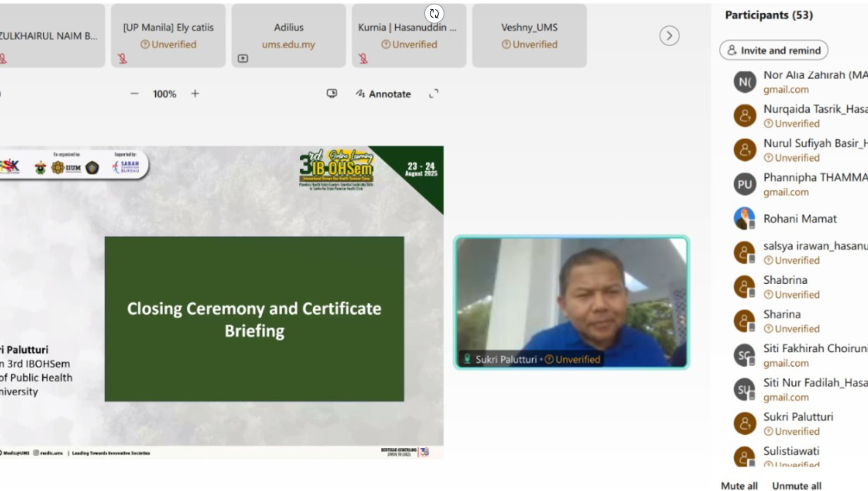Click Phannipha's PU avatar in list
Screen dimensions: 868x491
[744, 184]
